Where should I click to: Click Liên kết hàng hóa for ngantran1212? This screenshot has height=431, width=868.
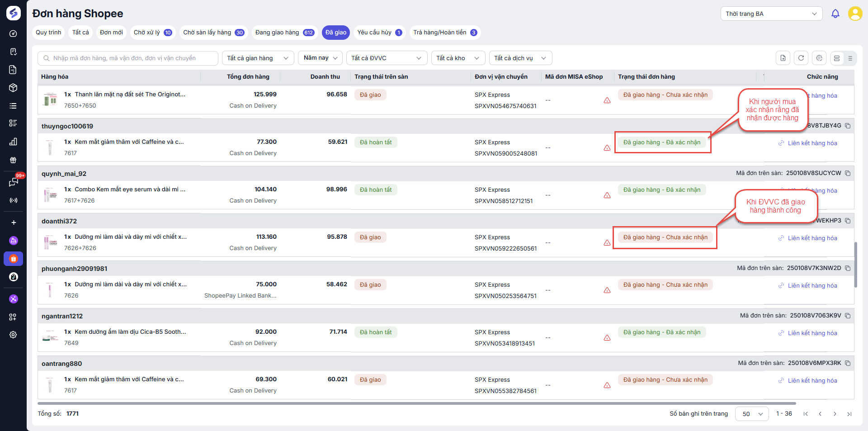[x=812, y=333]
